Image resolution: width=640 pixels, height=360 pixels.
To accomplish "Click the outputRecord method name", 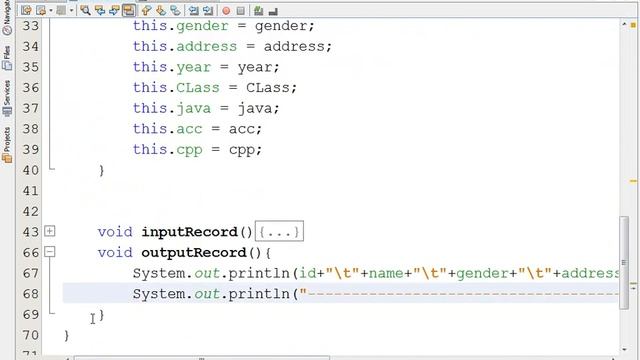I will pos(194,253).
